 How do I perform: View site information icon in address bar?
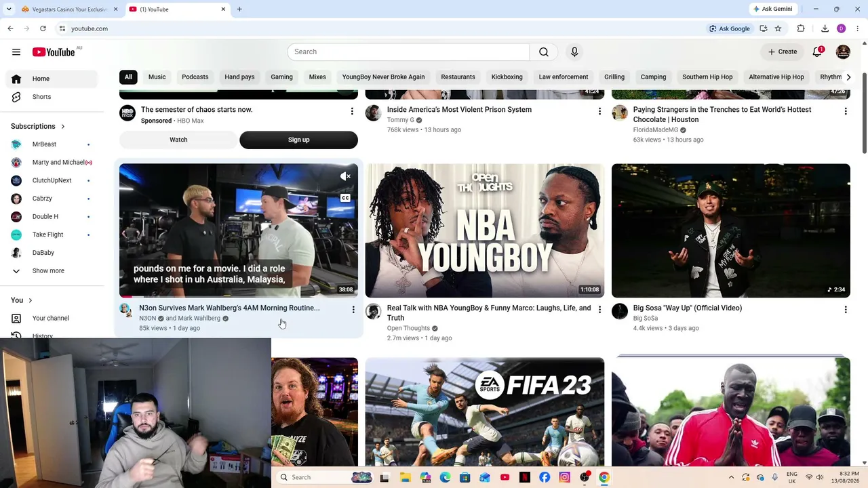62,28
